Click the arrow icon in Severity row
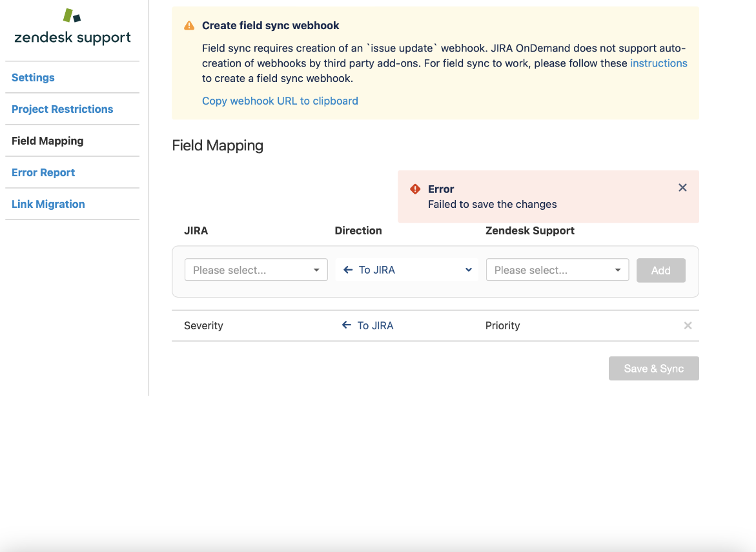Image resolution: width=756 pixels, height=552 pixels. 346,325
